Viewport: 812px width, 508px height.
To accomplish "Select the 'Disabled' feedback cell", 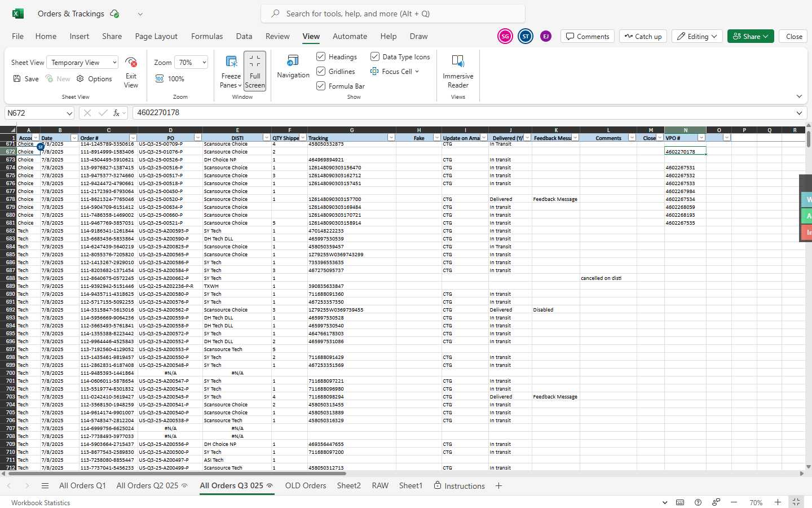I will tap(555, 310).
